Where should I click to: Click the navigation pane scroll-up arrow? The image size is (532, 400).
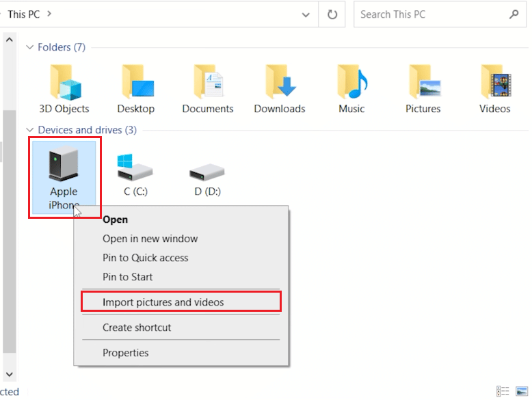point(10,40)
